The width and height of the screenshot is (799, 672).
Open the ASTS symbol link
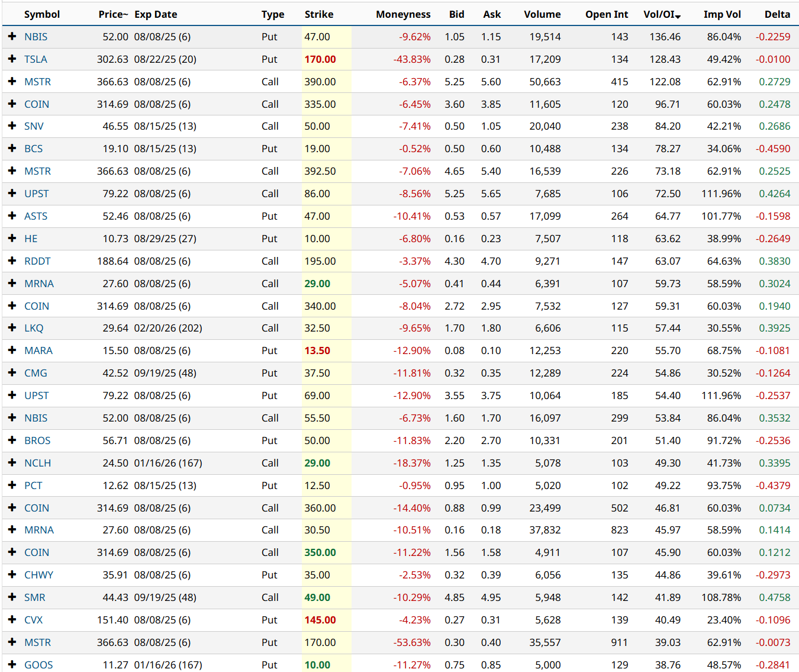(x=36, y=216)
